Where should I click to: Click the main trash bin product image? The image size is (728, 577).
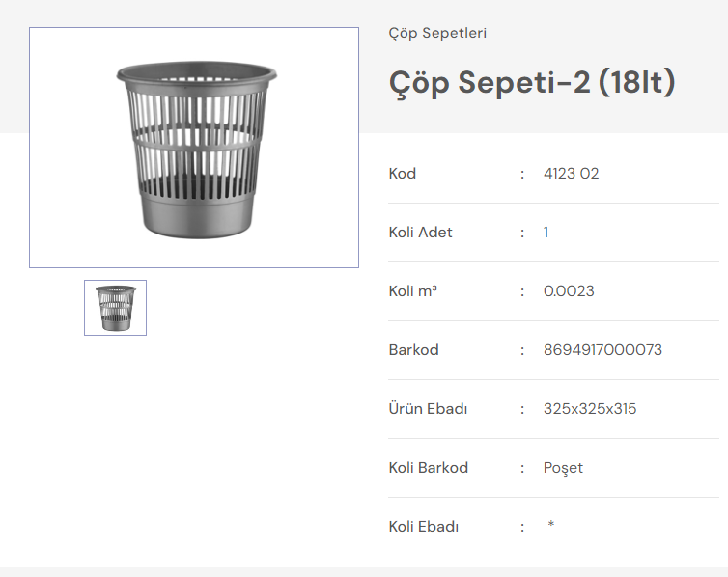tap(194, 148)
